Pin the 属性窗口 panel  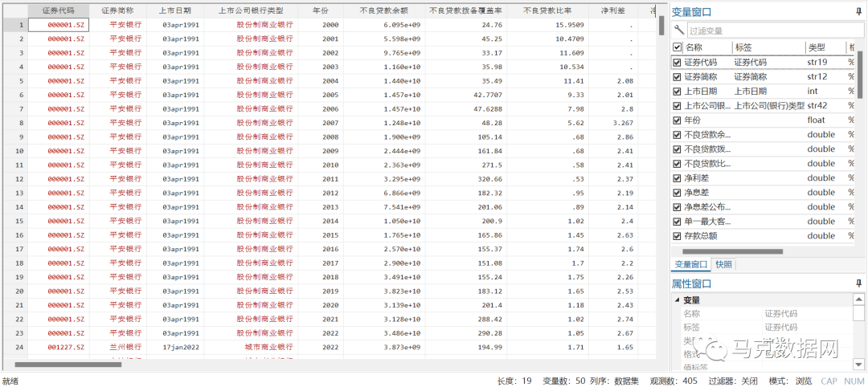point(858,283)
